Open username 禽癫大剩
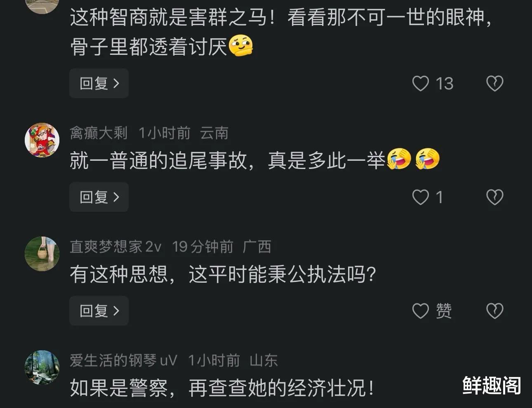The height and width of the screenshot is (408, 532). coord(99,133)
